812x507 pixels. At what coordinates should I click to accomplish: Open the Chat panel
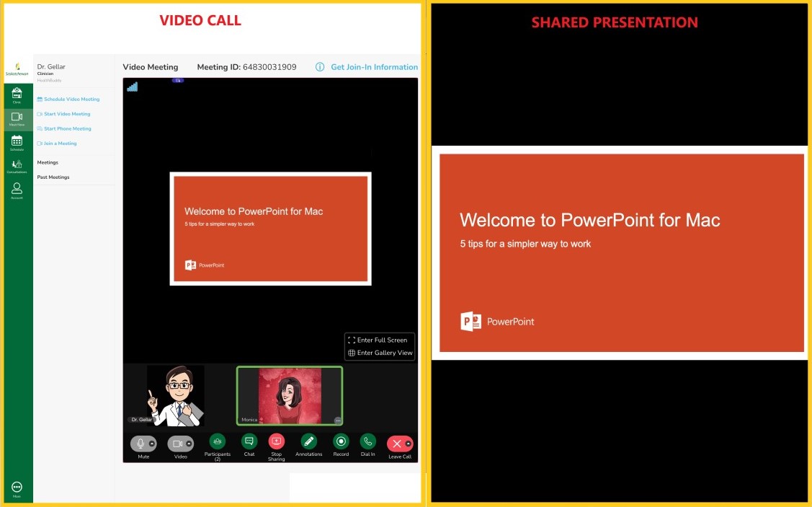(x=249, y=441)
